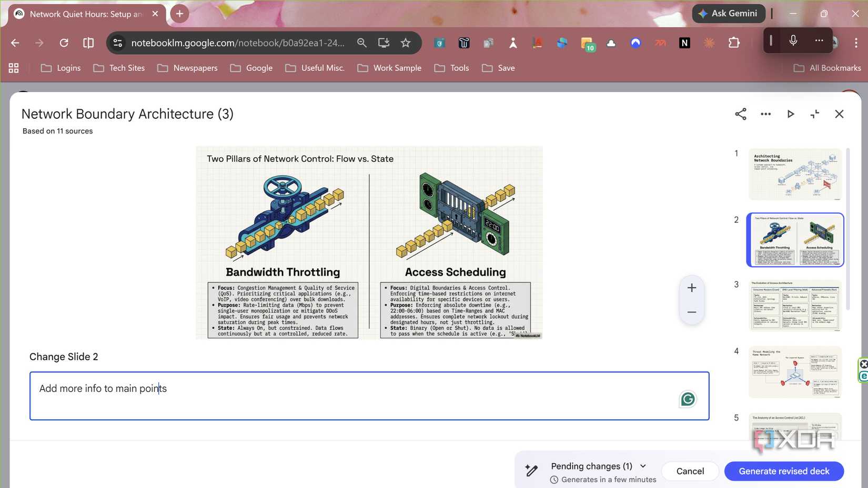Switch to the Network Quiet Hours tab
This screenshot has height=488, width=868.
[x=84, y=14]
